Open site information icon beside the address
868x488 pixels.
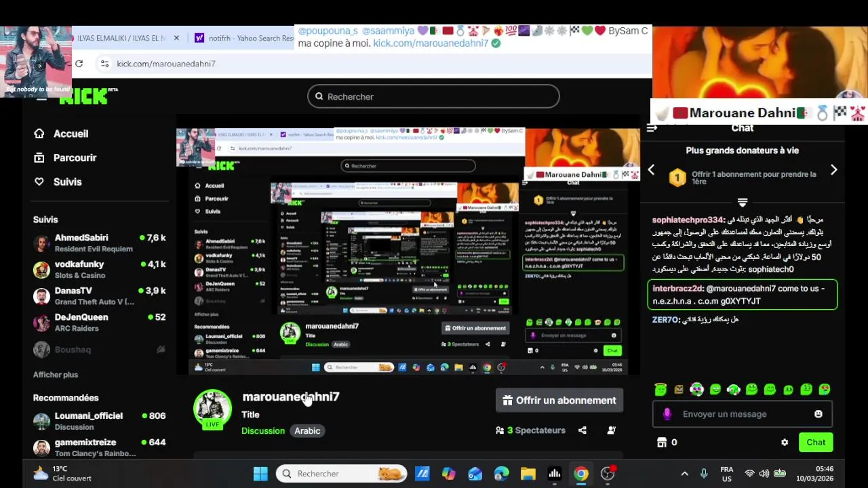coord(104,63)
